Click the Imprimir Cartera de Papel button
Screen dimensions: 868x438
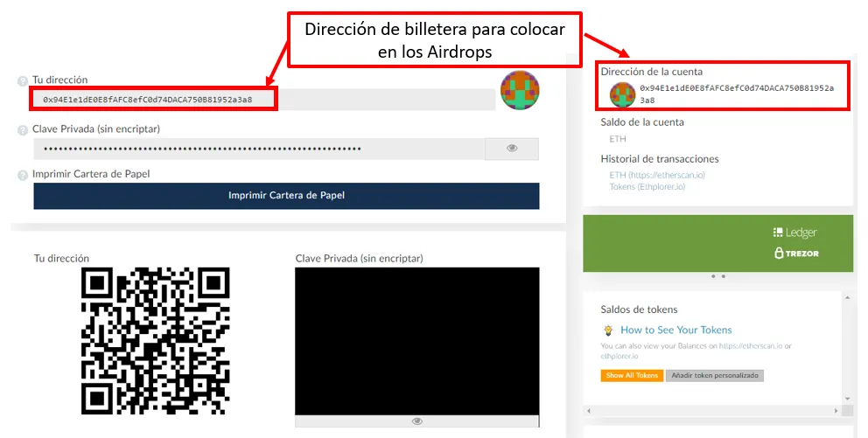(x=286, y=196)
